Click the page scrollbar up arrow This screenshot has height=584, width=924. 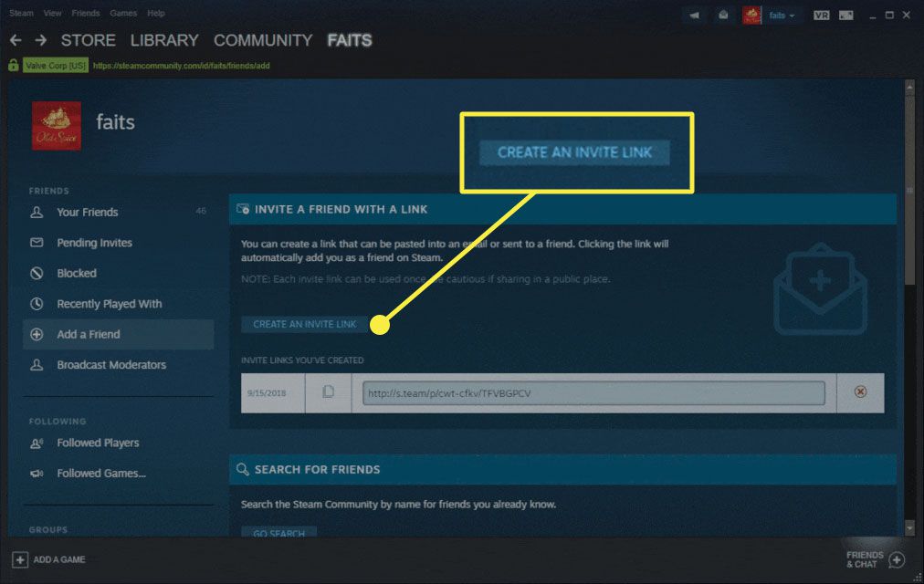point(910,87)
